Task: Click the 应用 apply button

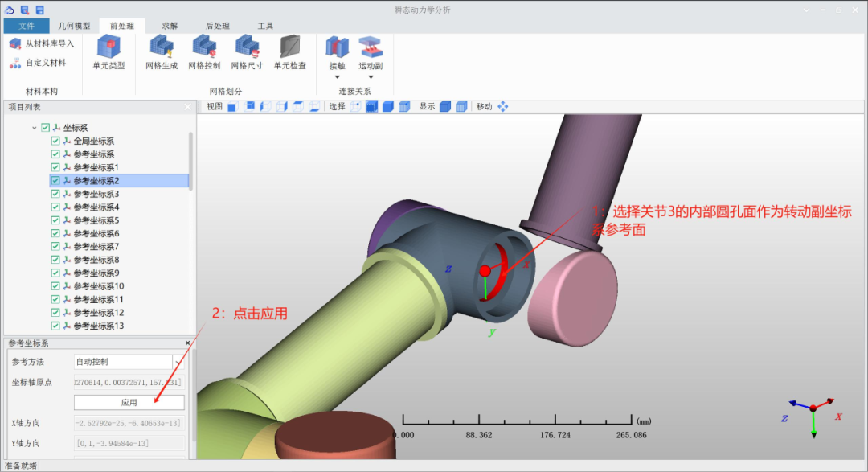Action: [x=129, y=403]
